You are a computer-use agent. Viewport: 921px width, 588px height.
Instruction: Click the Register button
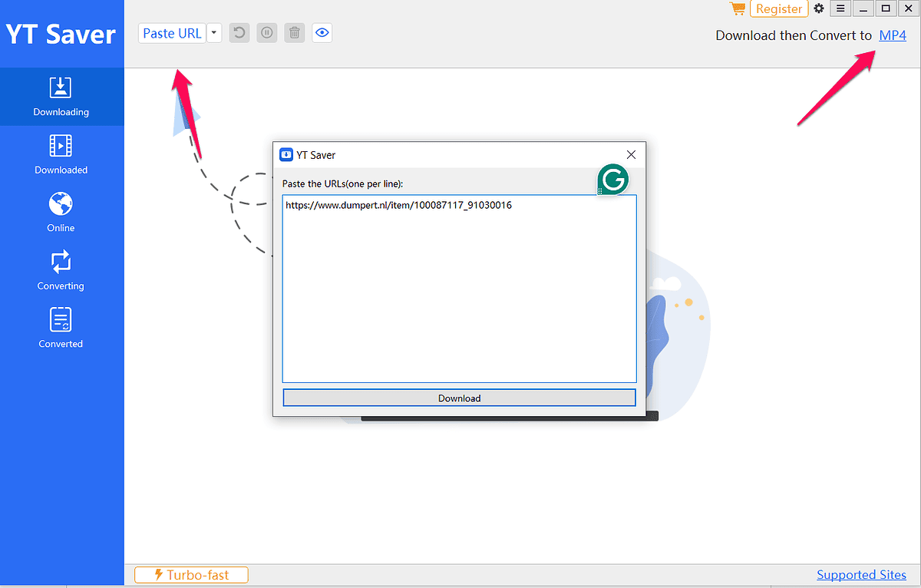point(779,9)
